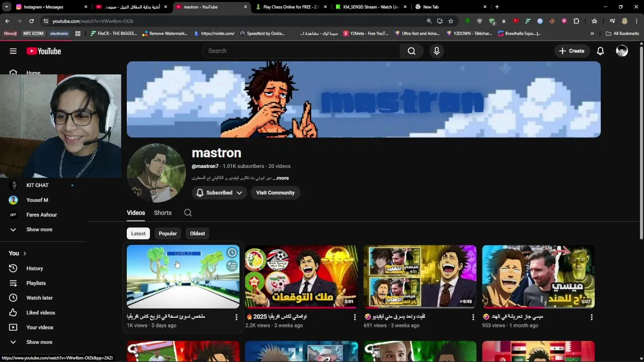Open Fares Ashour subscription channel

41,215
